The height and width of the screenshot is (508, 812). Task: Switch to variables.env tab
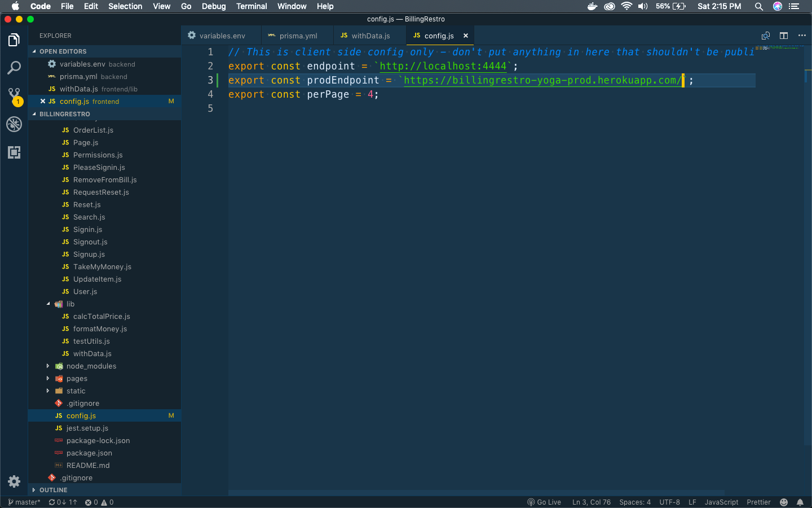coord(221,36)
